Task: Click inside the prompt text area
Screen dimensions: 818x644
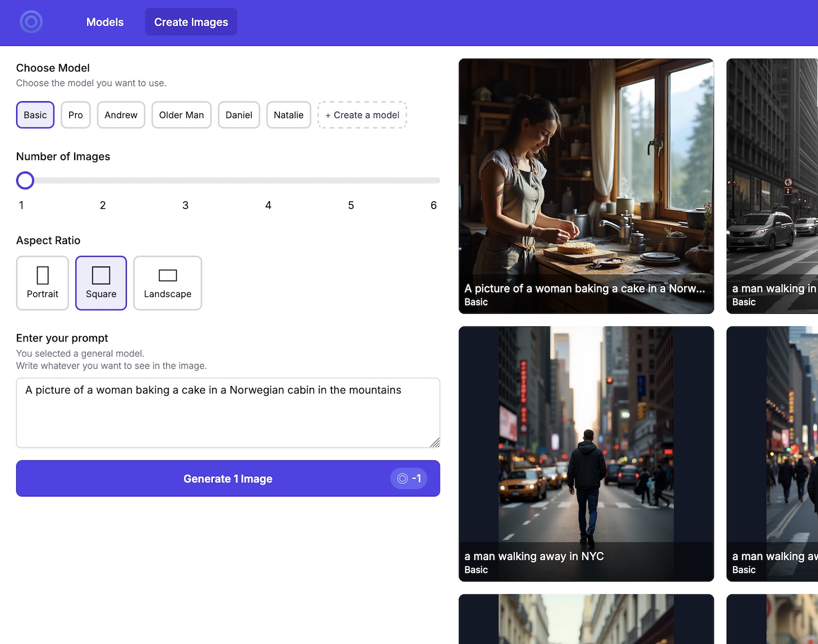Action: 228,413
